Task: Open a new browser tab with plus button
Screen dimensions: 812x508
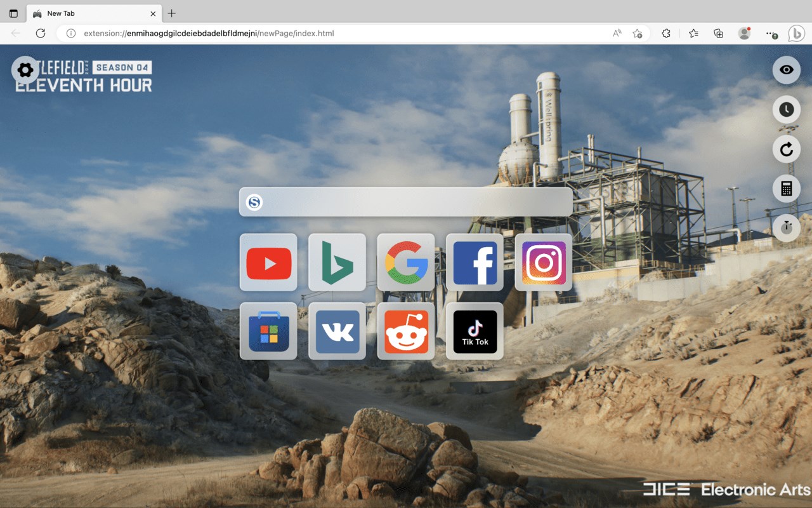Action: 172,13
